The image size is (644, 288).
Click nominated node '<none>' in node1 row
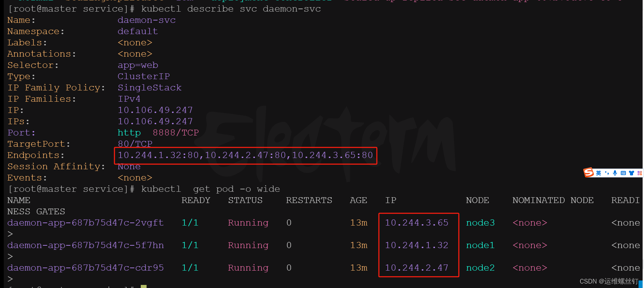(x=530, y=245)
